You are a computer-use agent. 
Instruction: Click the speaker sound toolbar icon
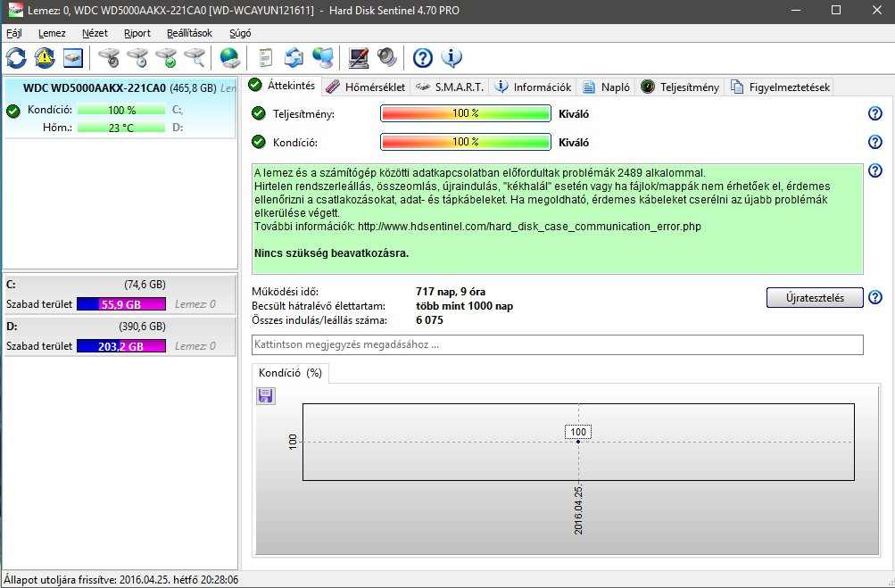(387, 58)
